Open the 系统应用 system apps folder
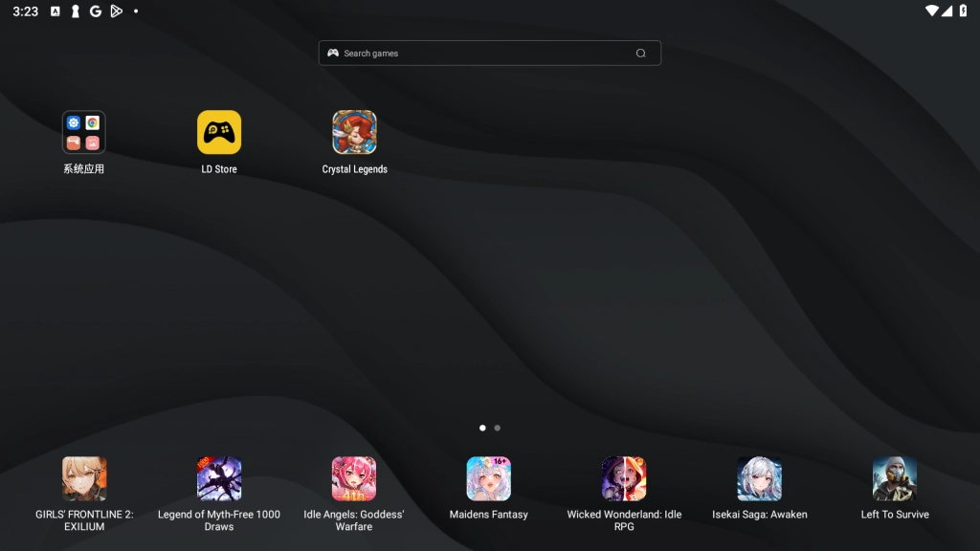This screenshot has height=551, width=980. click(84, 131)
